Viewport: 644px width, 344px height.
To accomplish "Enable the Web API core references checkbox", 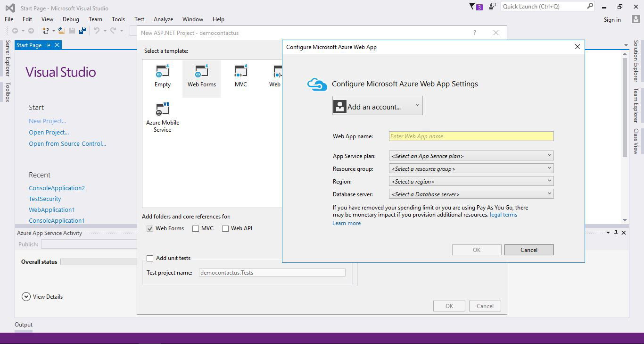I will point(225,228).
